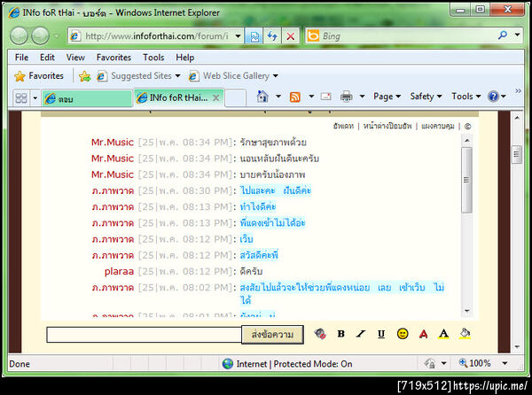The height and width of the screenshot is (395, 532).
Task: Click the security/privacy status icon in status bar
Action: [430, 364]
